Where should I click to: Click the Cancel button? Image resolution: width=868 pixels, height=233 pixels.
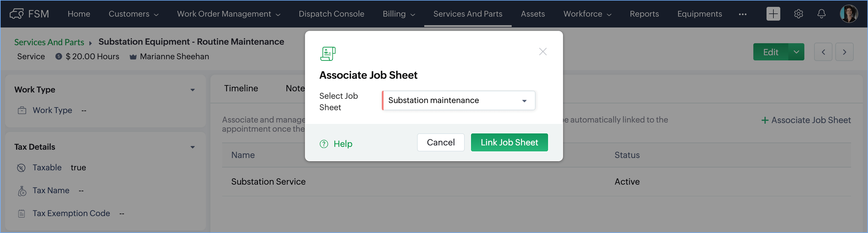coord(440,143)
